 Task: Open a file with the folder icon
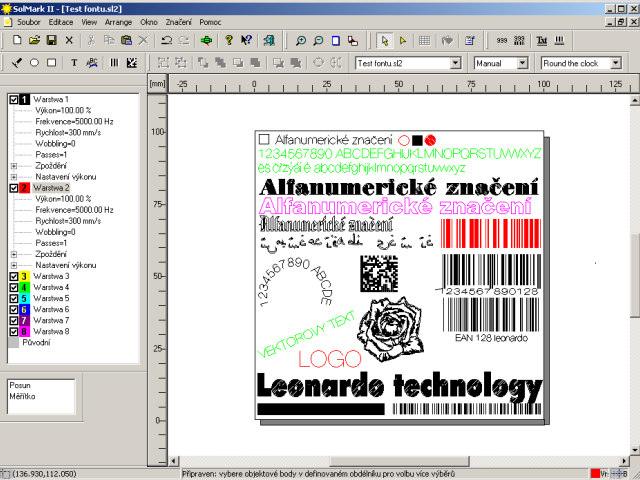pyautogui.click(x=35, y=40)
